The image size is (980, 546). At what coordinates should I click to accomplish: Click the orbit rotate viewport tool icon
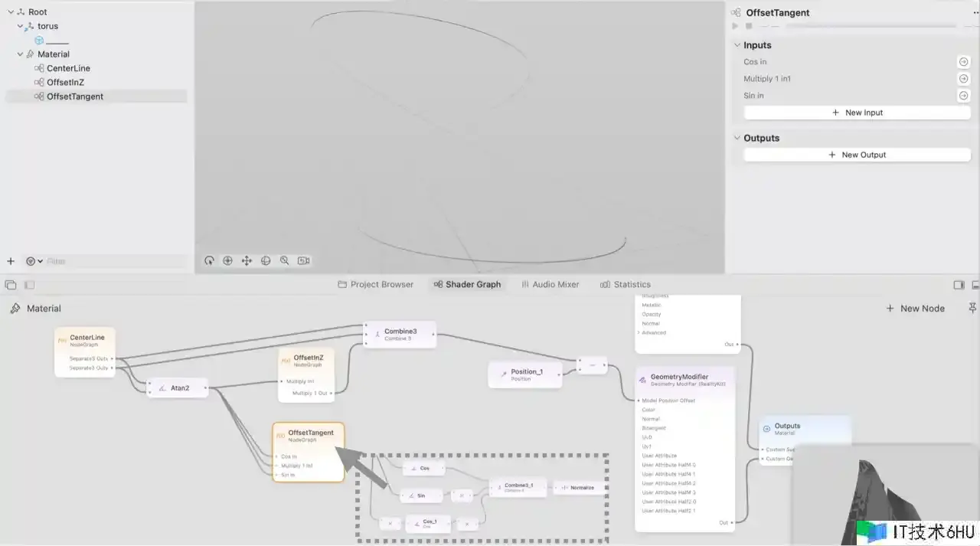coord(209,260)
